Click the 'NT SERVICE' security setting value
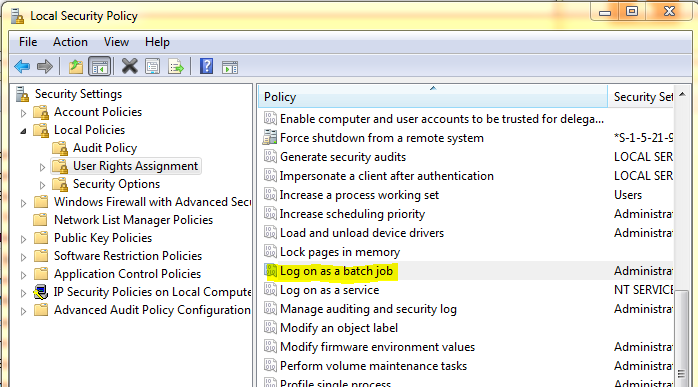Viewport: 698px width, 387px height. [643, 290]
